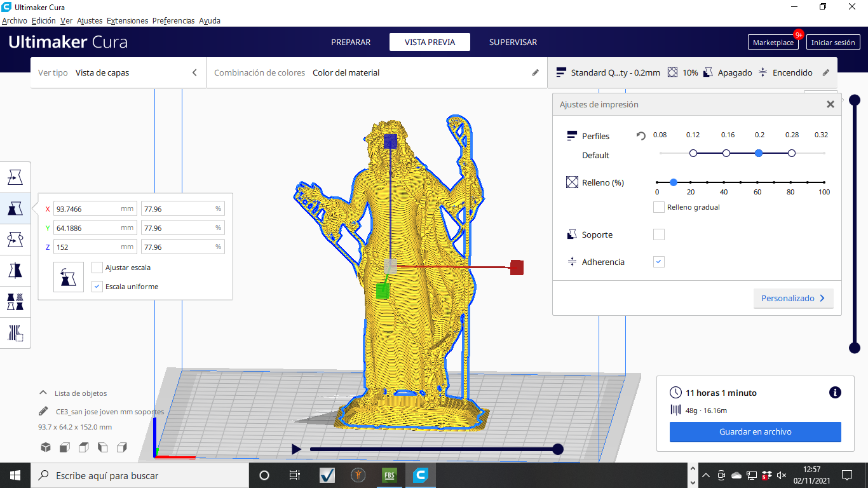This screenshot has height=488, width=868.
Task: Collapse the Ver tipo panel chevron
Action: pyautogui.click(x=194, y=72)
